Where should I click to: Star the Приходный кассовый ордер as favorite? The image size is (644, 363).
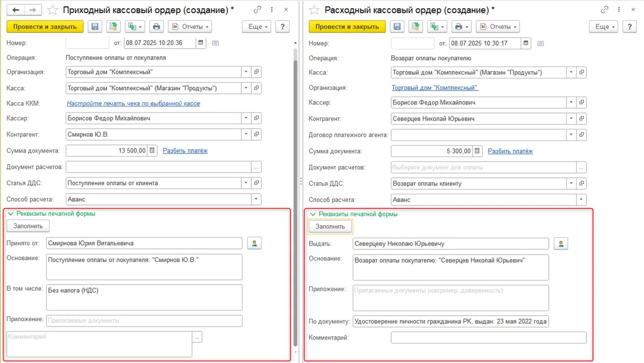pyautogui.click(x=52, y=10)
